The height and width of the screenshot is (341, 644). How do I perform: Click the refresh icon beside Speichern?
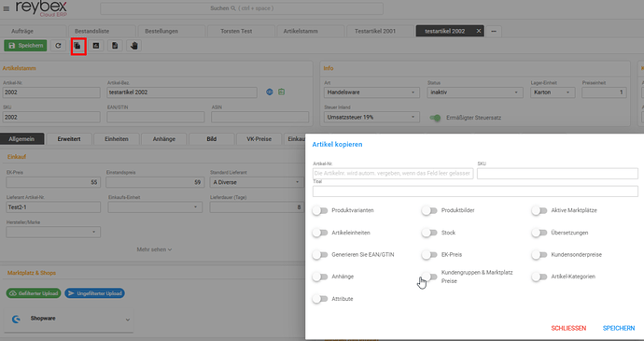point(58,46)
